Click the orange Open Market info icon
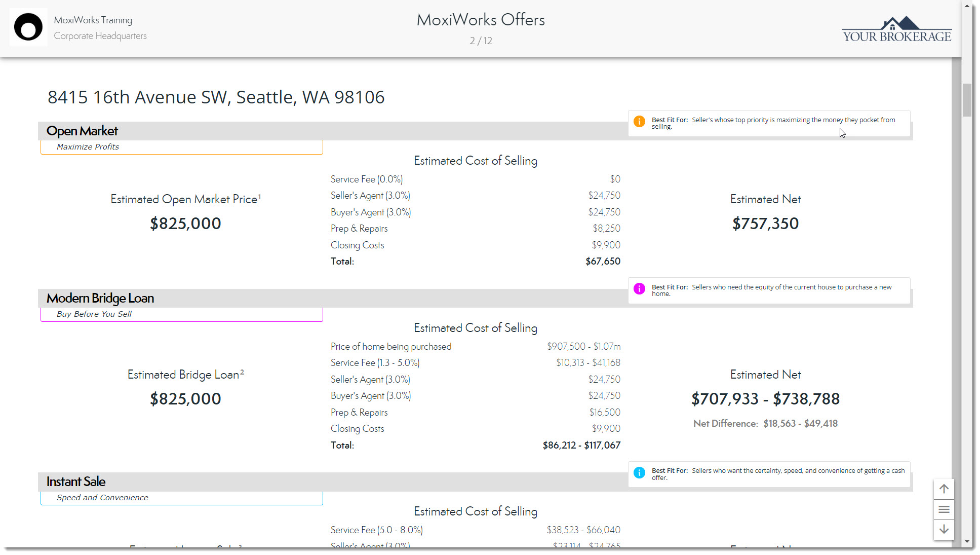Viewport: 980px width, 555px height. [x=639, y=122]
